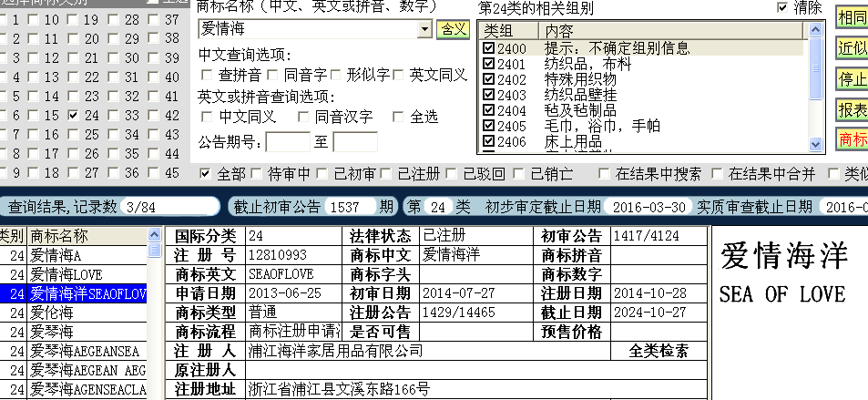This screenshot has width=868, height=400.
Task: Enable the 同音字 option
Action: tap(271, 74)
